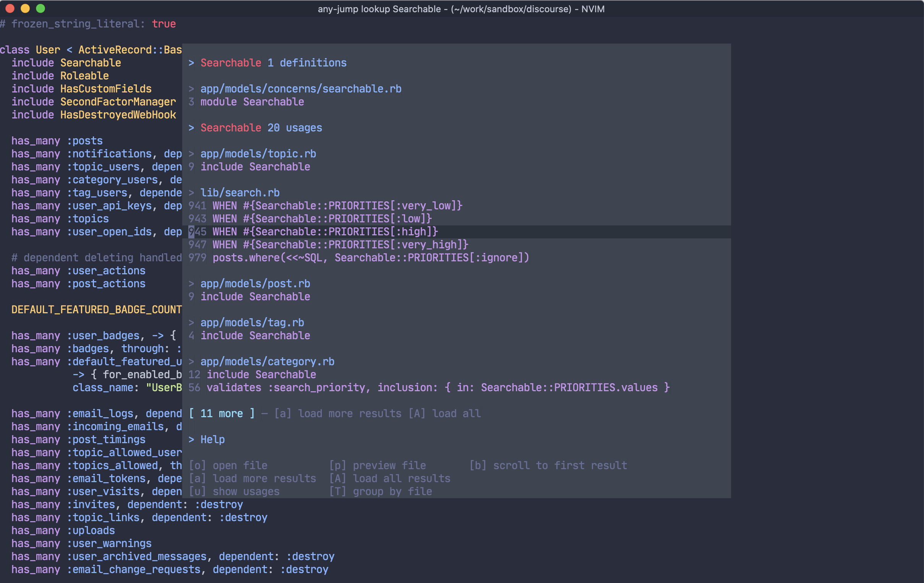This screenshot has width=924, height=583.
Task: Open app/models/concerns/searchable.rb file path
Action: 300,89
